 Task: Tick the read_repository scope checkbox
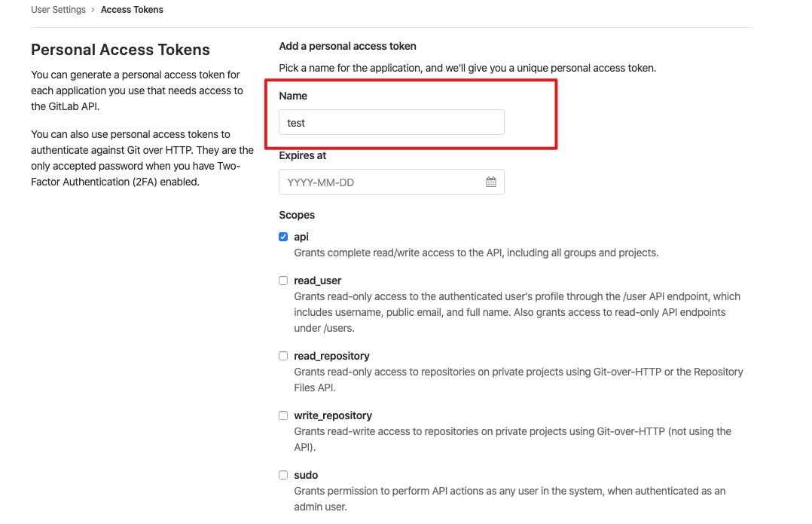coord(283,356)
